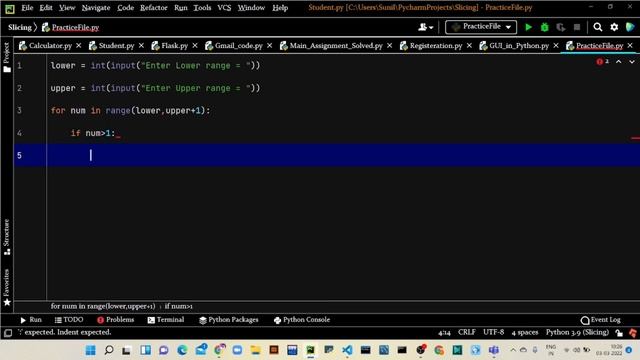The height and width of the screenshot is (360, 640).
Task: Open the Project tool window sidebar
Action: click(x=7, y=57)
